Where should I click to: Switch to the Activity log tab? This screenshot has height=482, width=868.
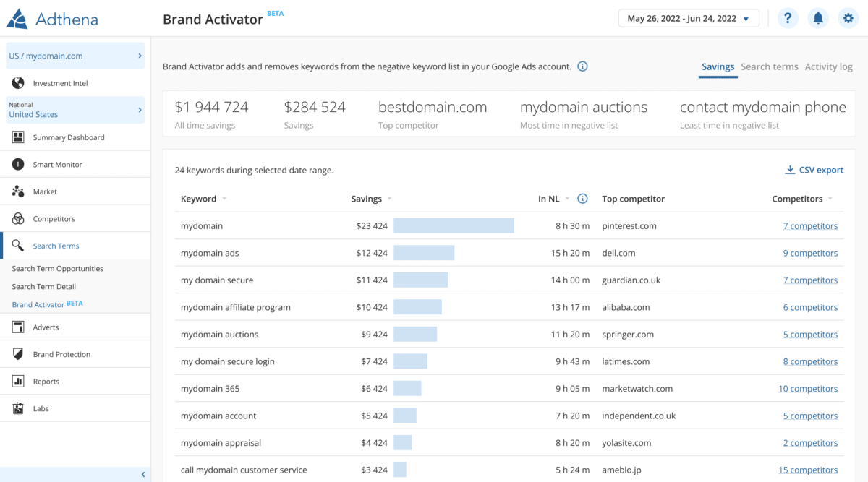click(829, 66)
